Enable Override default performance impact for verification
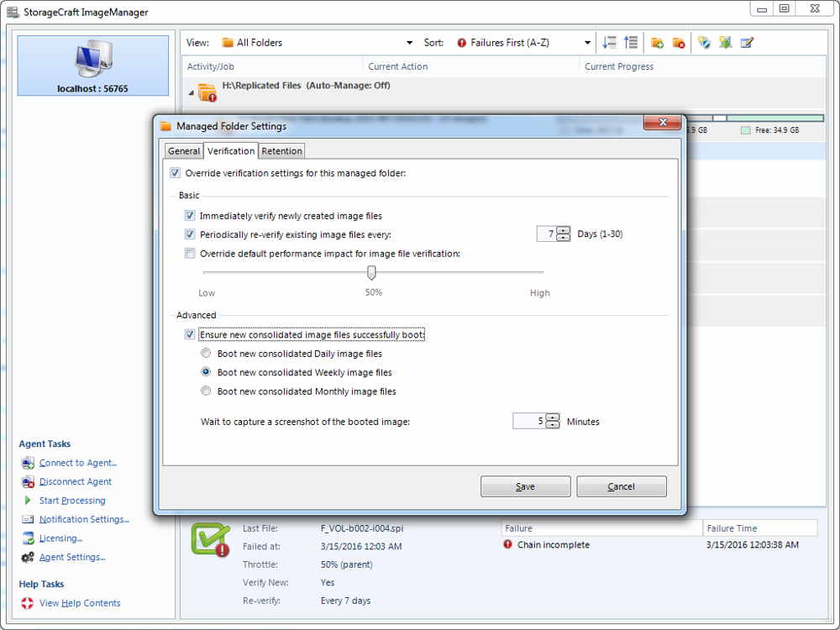This screenshot has height=630, width=840. coord(190,252)
